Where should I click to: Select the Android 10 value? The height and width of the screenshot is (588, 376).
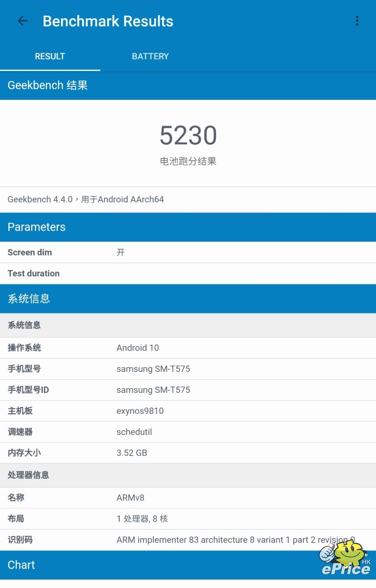pos(138,348)
